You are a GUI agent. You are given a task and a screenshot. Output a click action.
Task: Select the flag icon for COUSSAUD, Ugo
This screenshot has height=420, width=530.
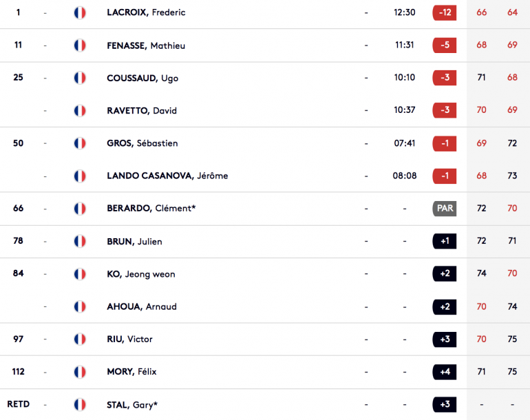80,78
